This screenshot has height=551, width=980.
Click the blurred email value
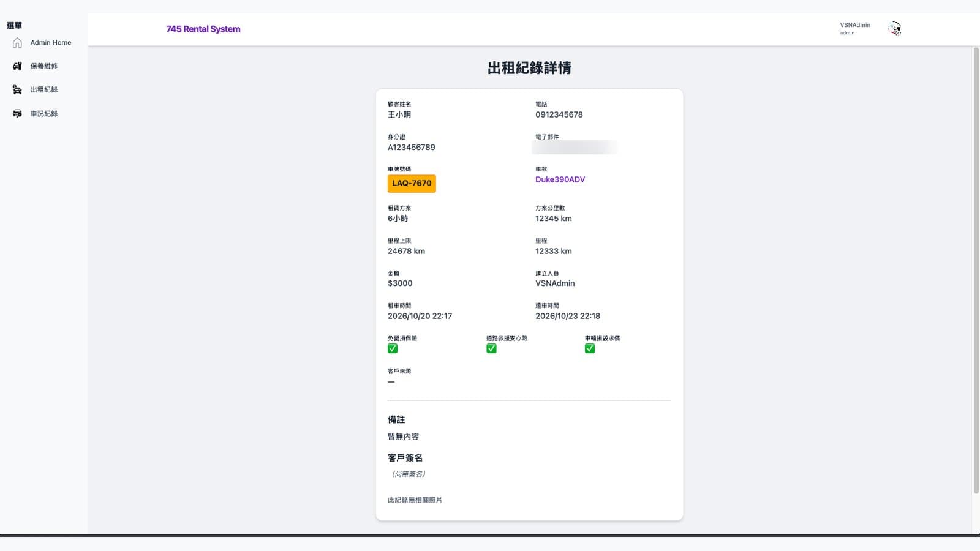(575, 148)
